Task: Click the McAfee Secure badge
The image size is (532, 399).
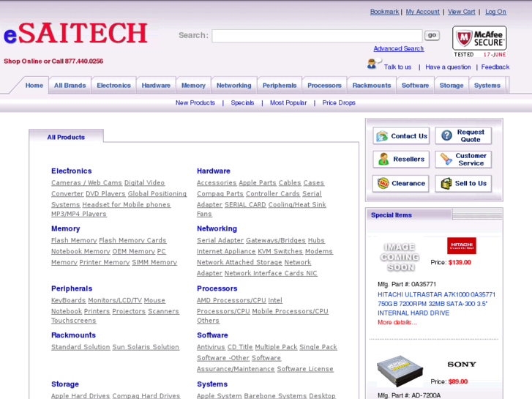Action: 479,42
